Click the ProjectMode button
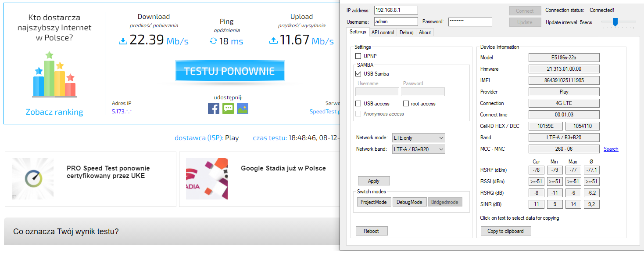Screen dimensions: 644x261 click(x=373, y=202)
